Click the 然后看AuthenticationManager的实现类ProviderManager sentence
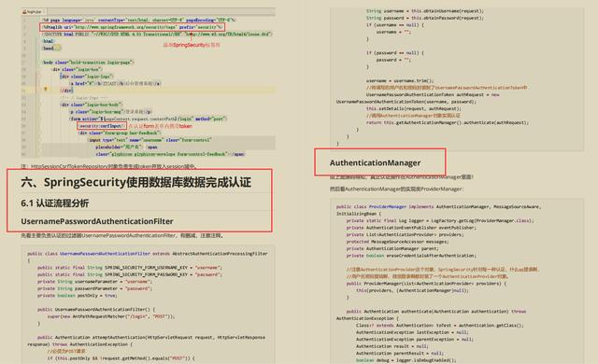The width and height of the screenshot is (598, 364). tap(396, 189)
